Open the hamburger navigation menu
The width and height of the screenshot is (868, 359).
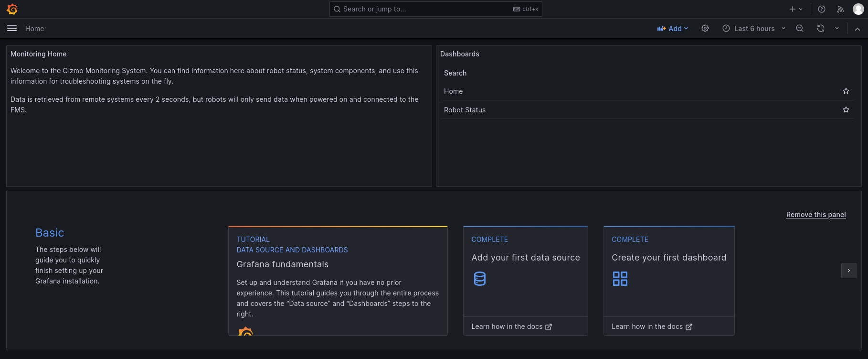point(12,29)
